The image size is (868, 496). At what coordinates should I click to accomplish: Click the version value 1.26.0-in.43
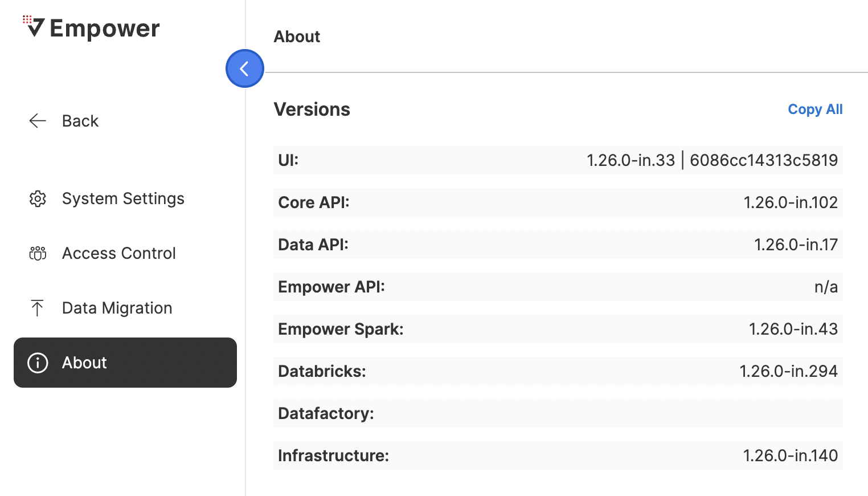coord(793,329)
